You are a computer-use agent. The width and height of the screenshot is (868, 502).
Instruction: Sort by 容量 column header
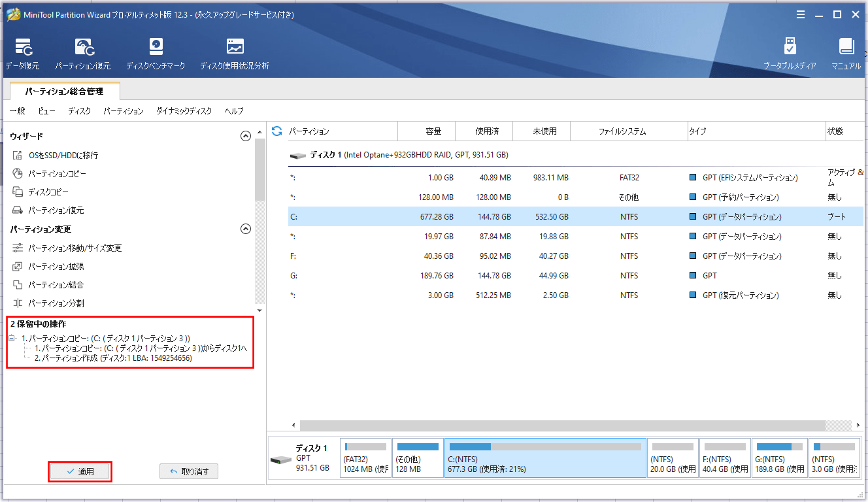427,131
